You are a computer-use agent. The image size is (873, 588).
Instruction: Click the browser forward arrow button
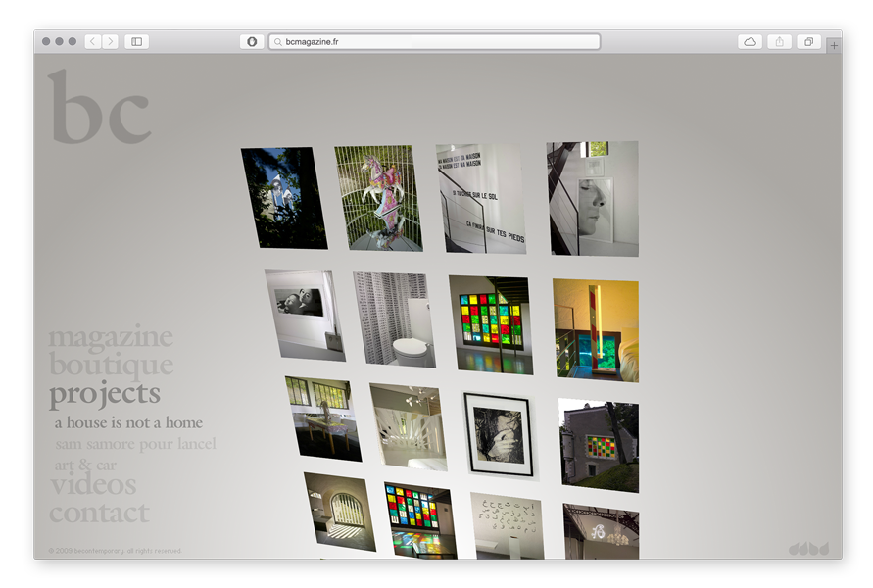point(110,42)
